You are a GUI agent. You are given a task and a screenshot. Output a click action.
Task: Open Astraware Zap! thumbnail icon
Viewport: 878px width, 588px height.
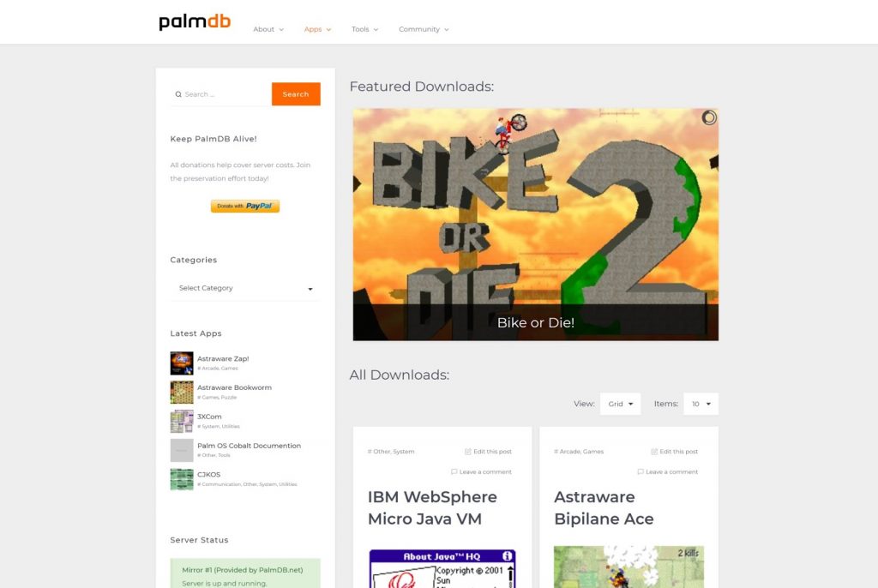[182, 363]
